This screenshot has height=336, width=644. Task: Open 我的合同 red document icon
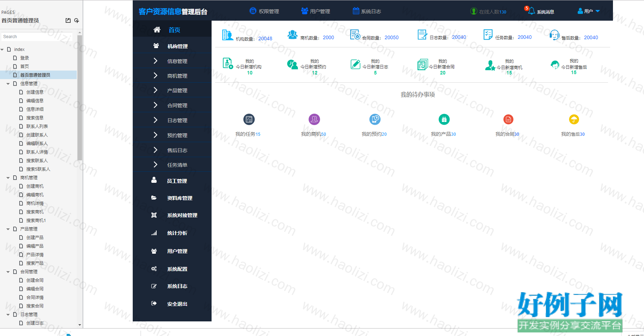click(x=508, y=119)
